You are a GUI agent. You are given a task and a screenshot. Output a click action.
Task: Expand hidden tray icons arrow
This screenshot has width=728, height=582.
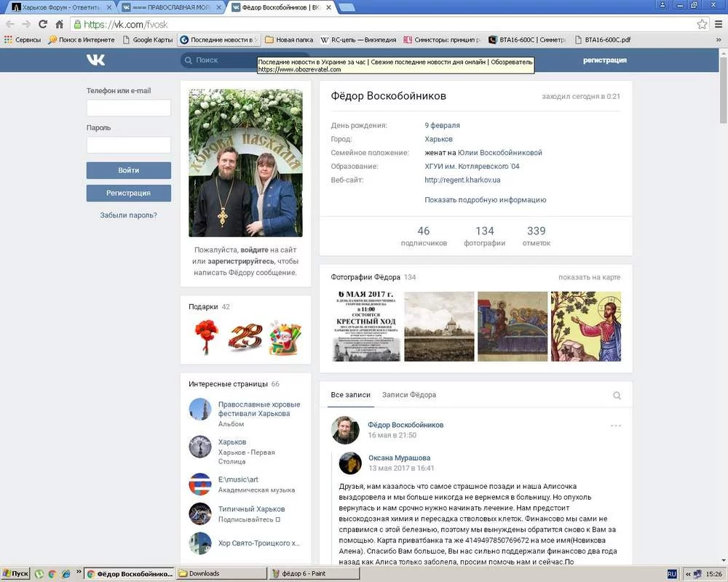click(x=688, y=574)
